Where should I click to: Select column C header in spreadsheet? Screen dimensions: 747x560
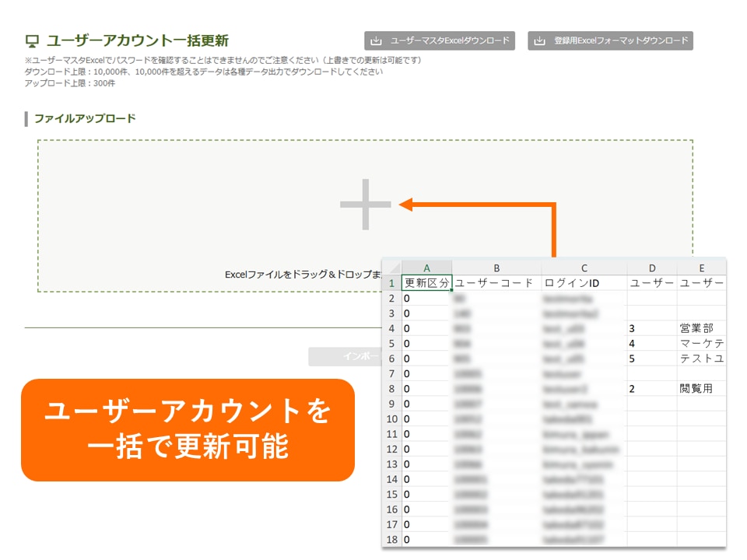(584, 268)
